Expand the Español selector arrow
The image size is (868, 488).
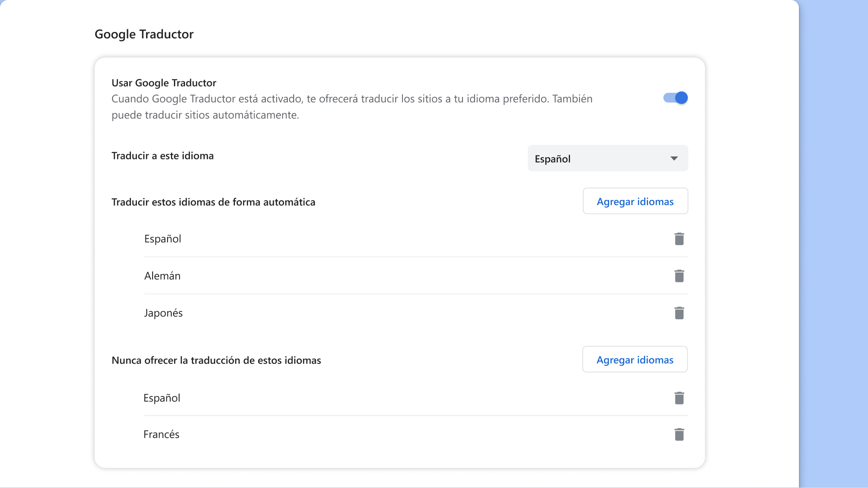(674, 158)
